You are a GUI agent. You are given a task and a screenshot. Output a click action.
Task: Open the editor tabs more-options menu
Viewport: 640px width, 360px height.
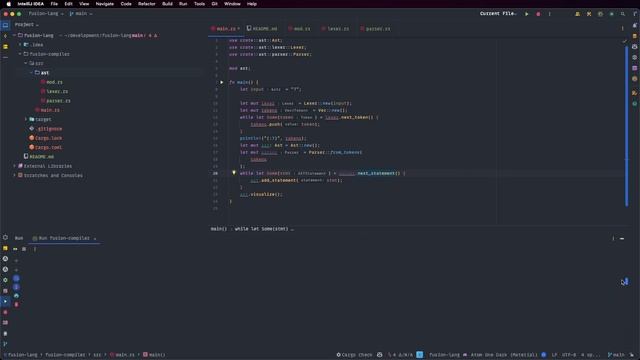coord(622,29)
